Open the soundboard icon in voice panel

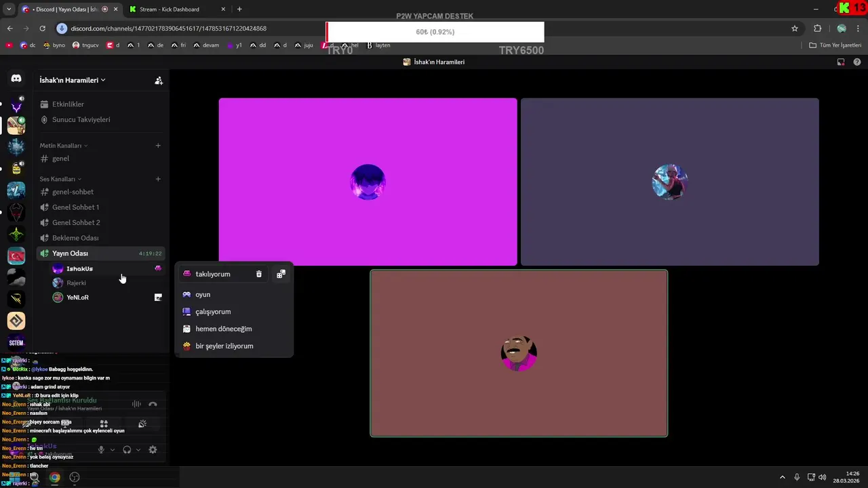click(x=142, y=424)
